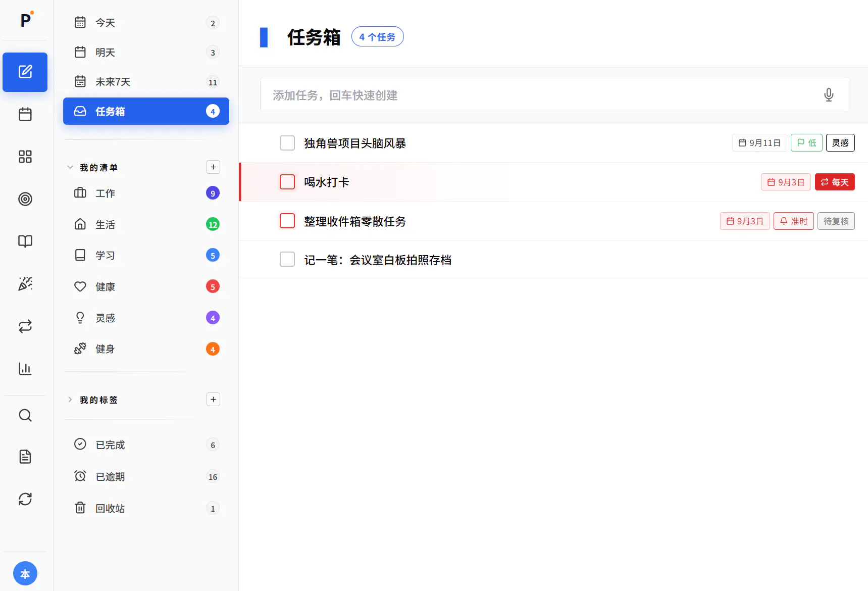Click the dumbbell icon beside 健身
Image resolution: width=868 pixels, height=591 pixels.
(80, 349)
